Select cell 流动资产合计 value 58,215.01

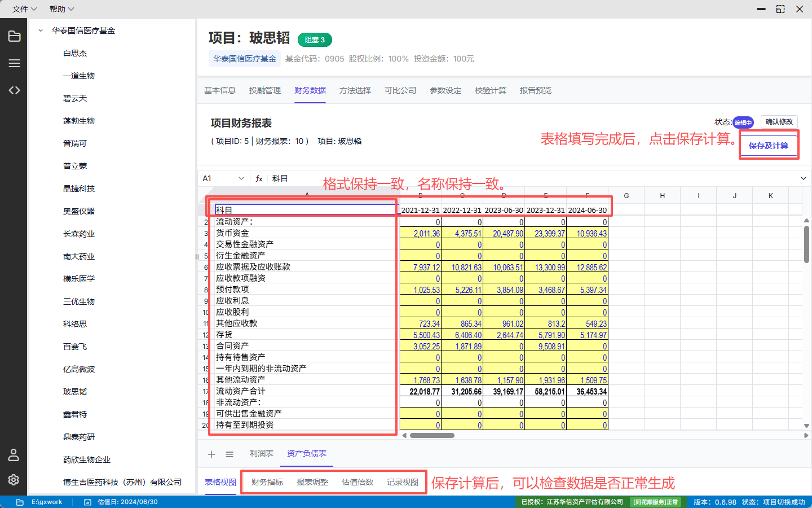(x=545, y=391)
